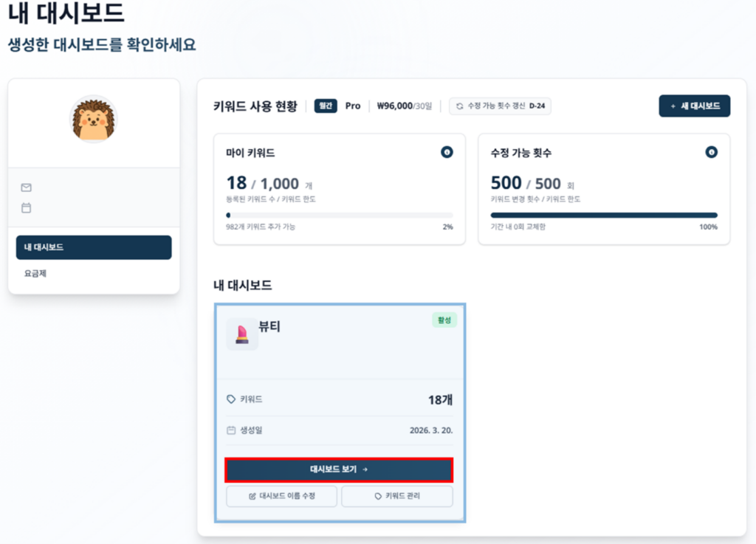Select 내 대시보드 in the sidebar menu
Viewport: 756px width, 544px height.
click(93, 247)
